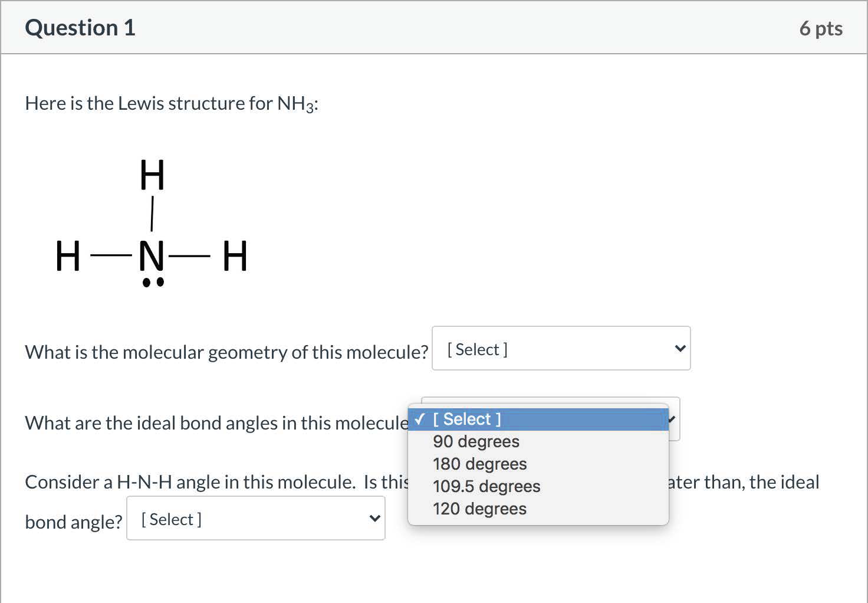Select the "90 degrees" option

coord(476,441)
